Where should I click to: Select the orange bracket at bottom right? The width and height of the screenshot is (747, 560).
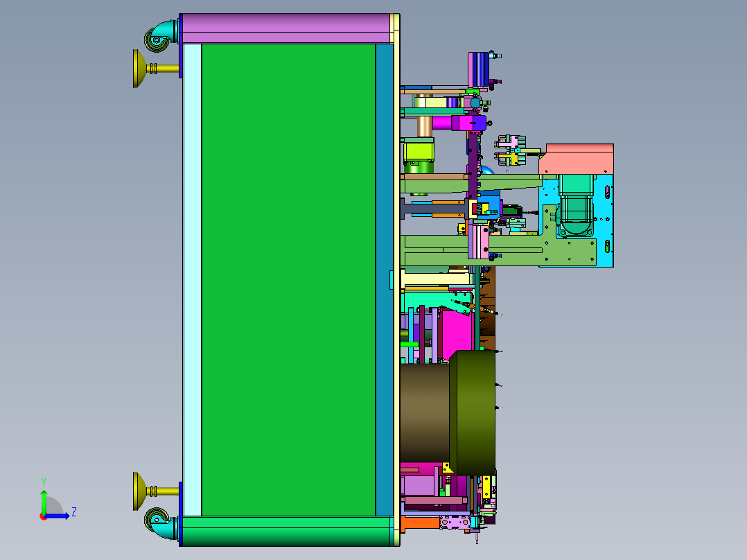420,523
